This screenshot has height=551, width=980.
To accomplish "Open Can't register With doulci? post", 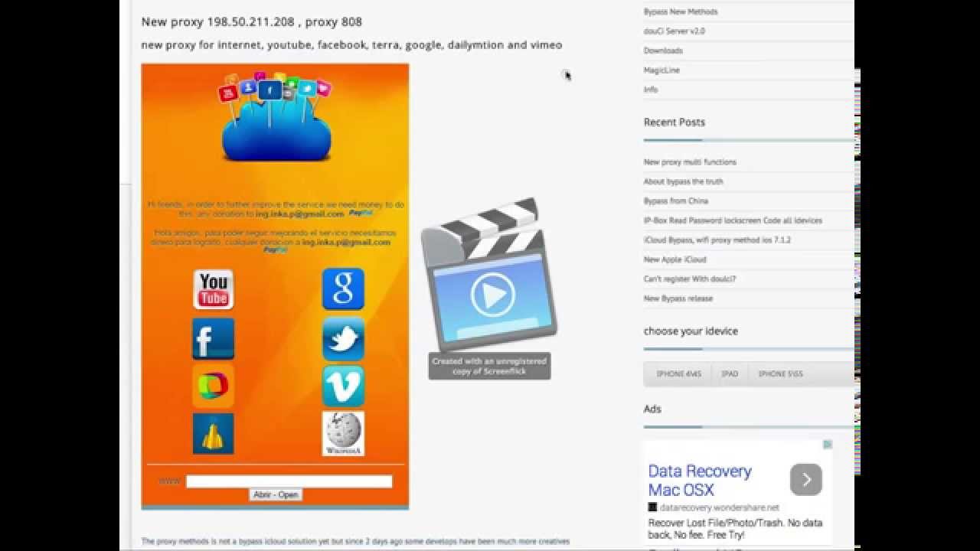I will (690, 279).
